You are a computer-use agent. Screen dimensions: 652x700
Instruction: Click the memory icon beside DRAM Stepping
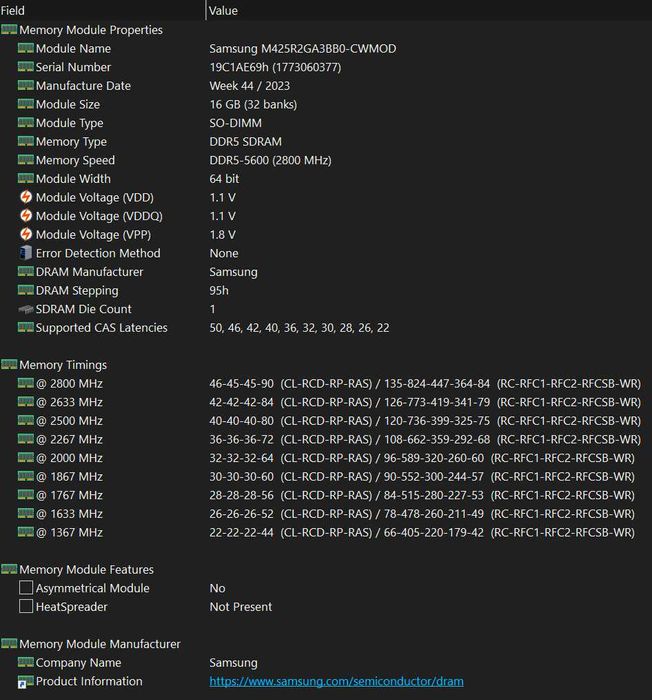25,290
